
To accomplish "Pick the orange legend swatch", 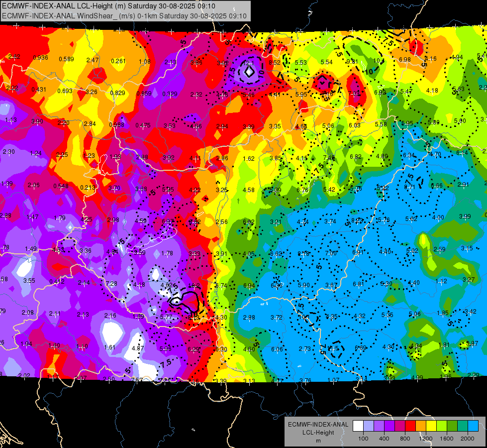I will point(421,426).
